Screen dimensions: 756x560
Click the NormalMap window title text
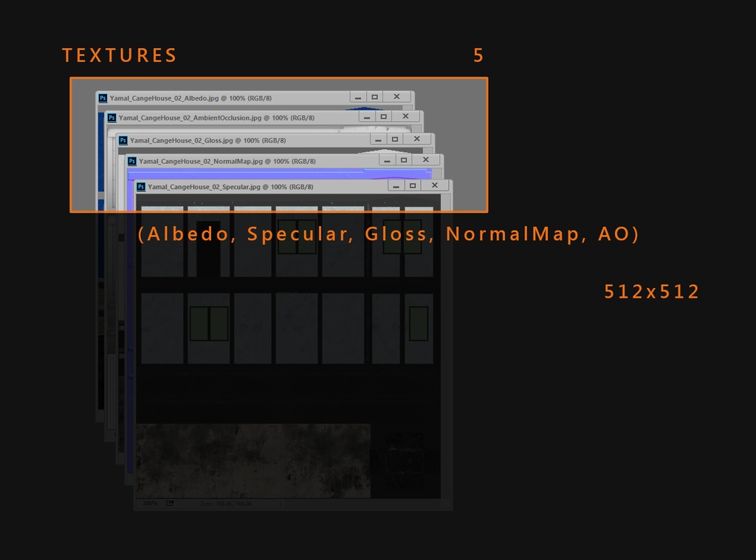(199, 160)
